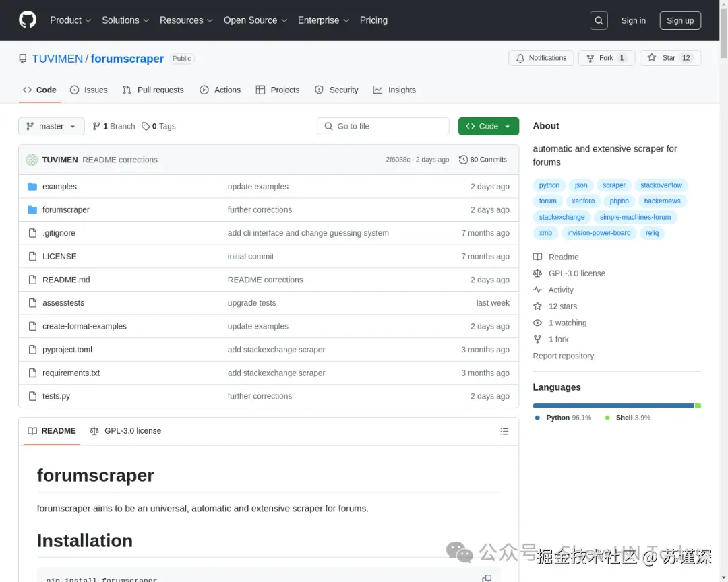Click the commit history clock icon
Image resolution: width=728 pixels, height=582 pixels.
click(x=463, y=160)
